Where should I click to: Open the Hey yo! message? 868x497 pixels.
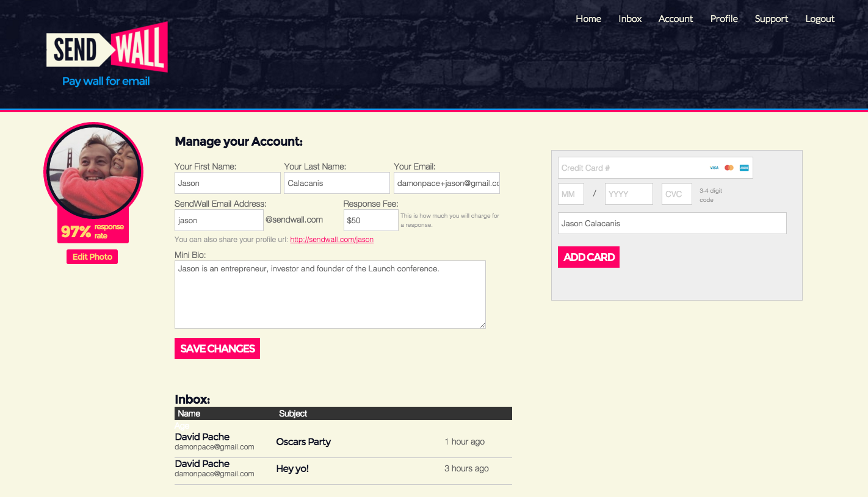click(x=292, y=468)
